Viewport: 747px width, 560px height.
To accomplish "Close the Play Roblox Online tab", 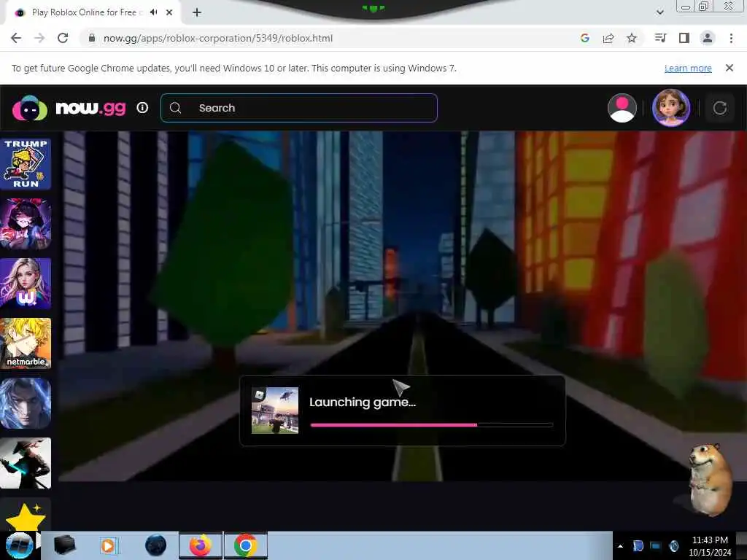I will pyautogui.click(x=169, y=12).
